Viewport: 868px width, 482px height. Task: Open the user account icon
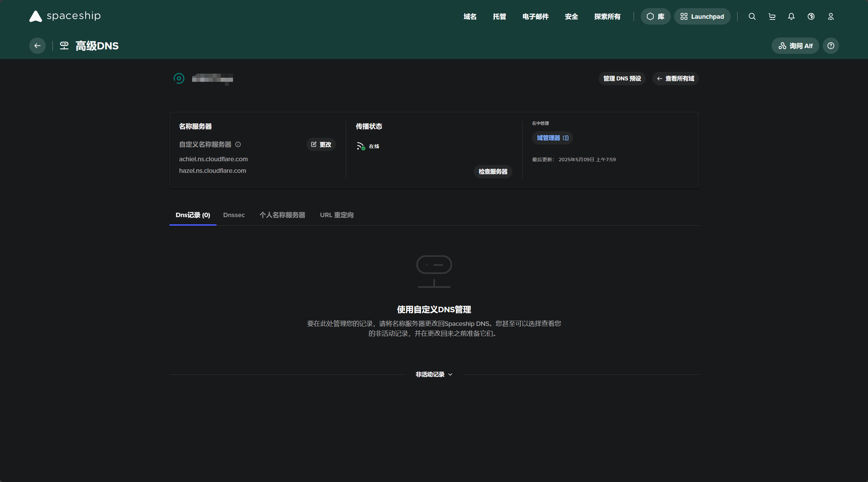coord(831,16)
